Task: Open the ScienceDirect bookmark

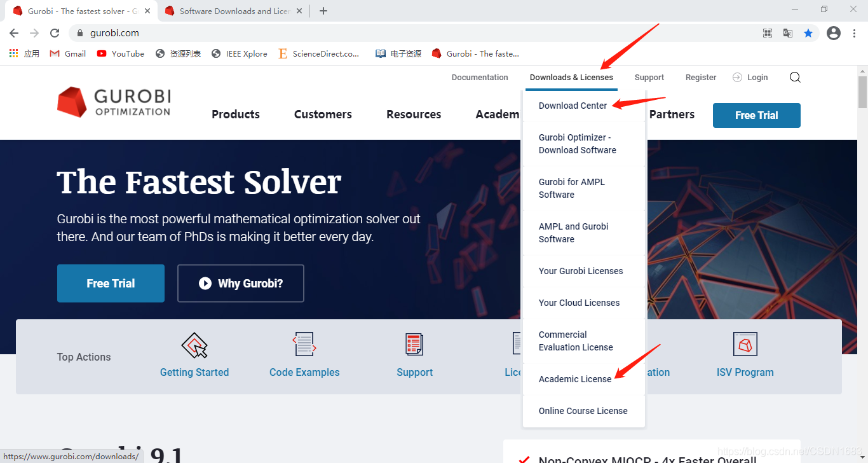Action: (x=319, y=54)
